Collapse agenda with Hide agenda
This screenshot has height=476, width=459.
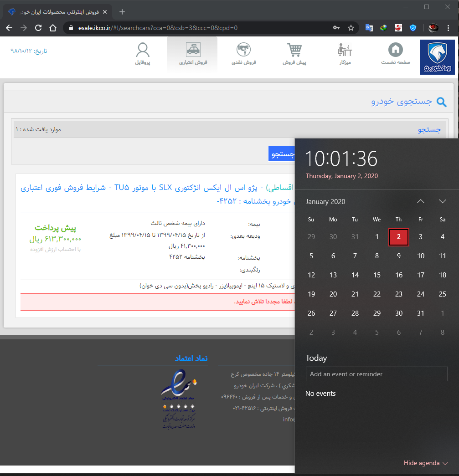[425, 463]
